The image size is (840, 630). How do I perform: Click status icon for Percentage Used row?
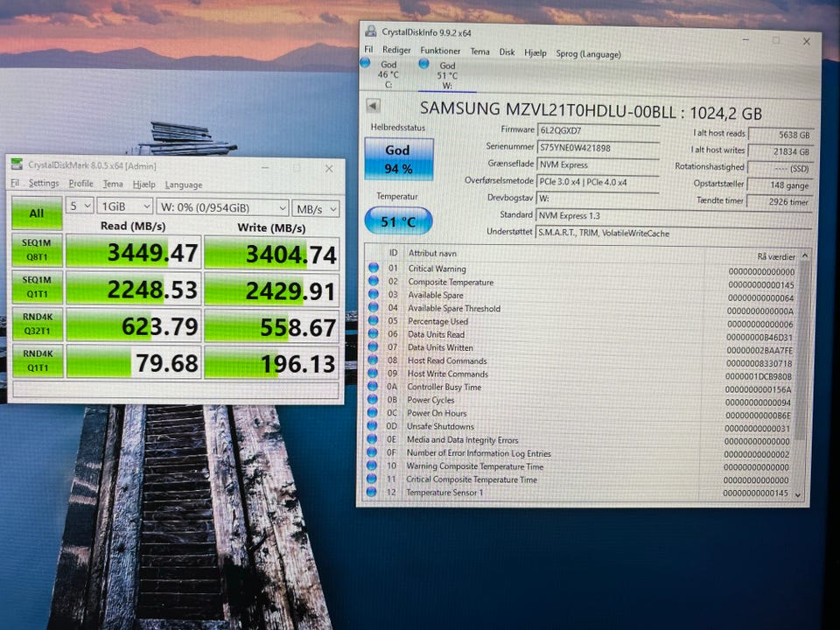click(x=373, y=320)
